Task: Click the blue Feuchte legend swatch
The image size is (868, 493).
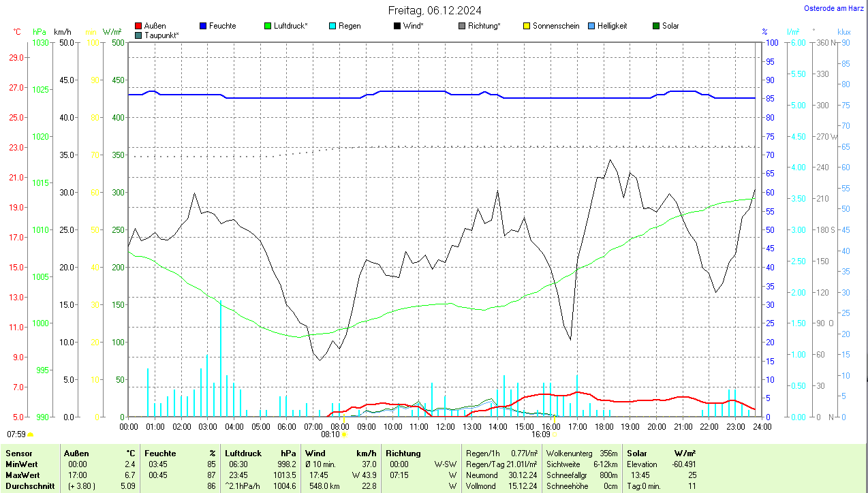Action: [203, 26]
